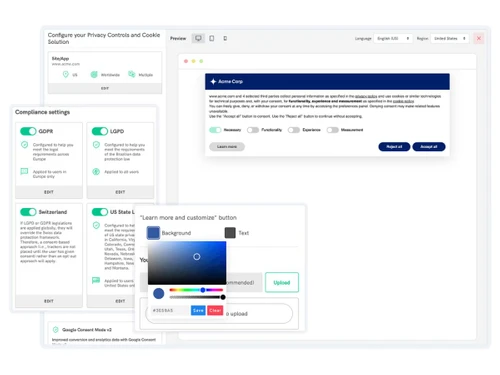Click the Multiple languages icon
500x375 pixels.
pyautogui.click(x=132, y=74)
